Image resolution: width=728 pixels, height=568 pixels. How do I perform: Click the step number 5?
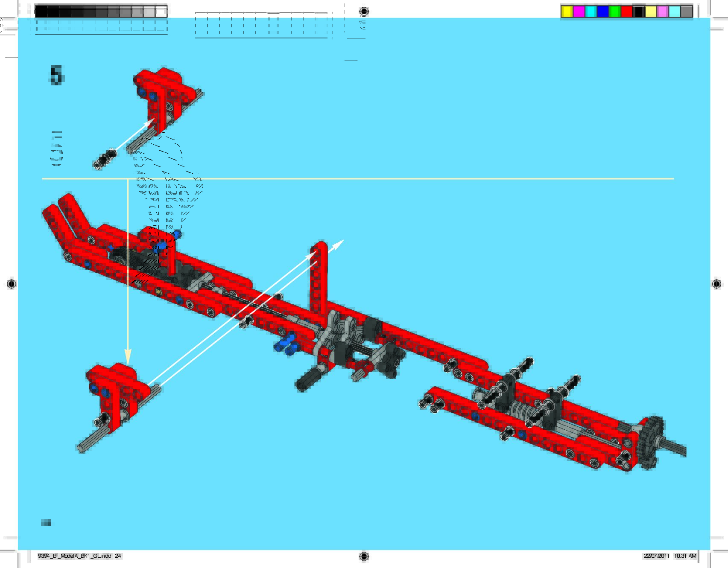pos(56,75)
